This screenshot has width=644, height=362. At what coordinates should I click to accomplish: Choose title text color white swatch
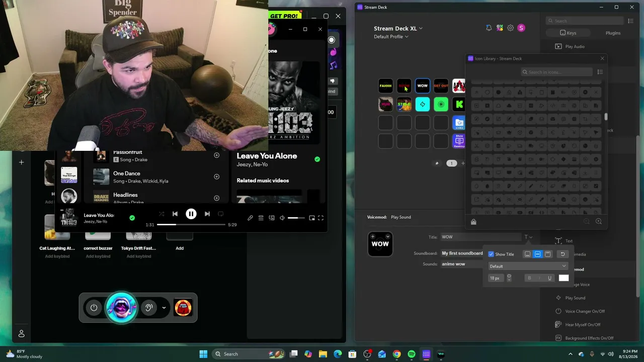563,278
